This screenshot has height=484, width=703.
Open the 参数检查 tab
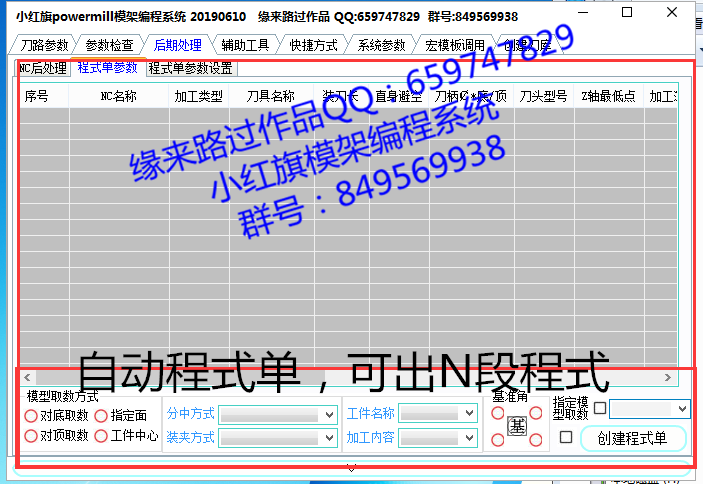[x=109, y=45]
